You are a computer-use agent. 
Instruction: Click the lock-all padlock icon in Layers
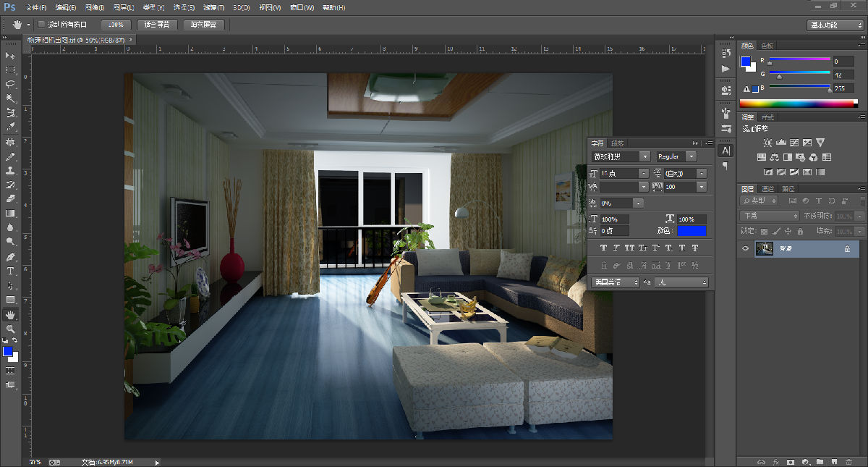[800, 232]
